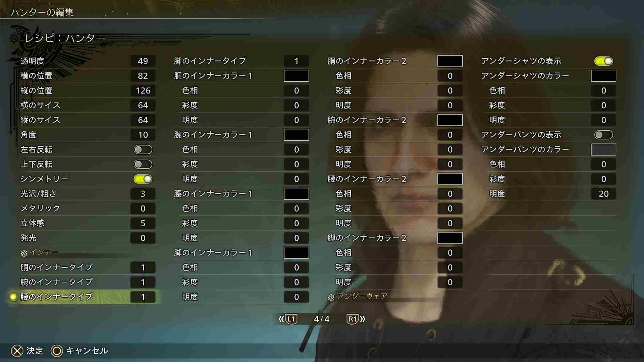Click the ハンターの編集 header text
This screenshot has width=644, height=362.
[42, 12]
